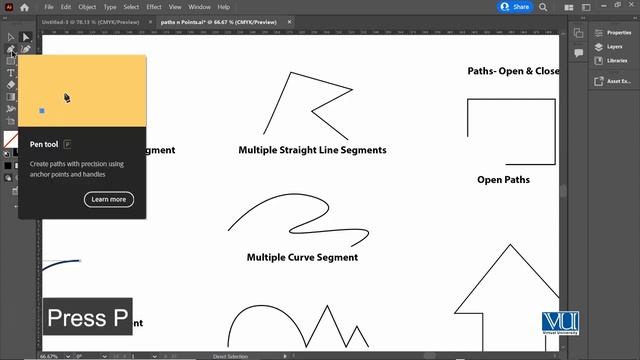Open the rotate view dropdown in status bar
This screenshot has height=360, width=640.
(x=104, y=356)
